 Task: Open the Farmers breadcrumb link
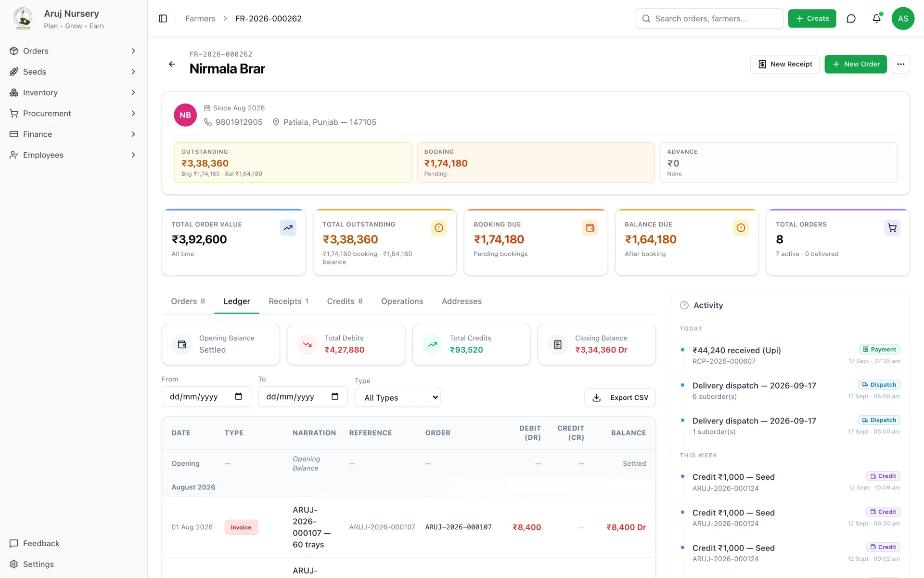[200, 18]
